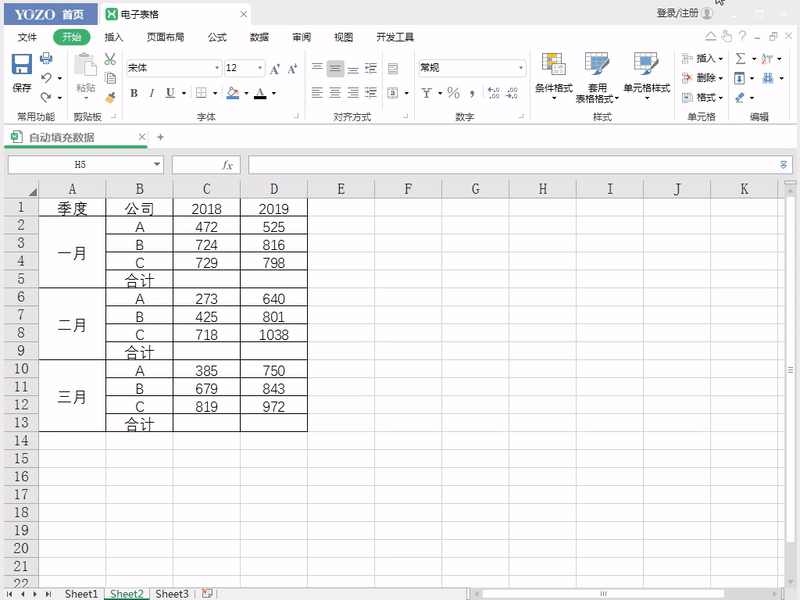Image resolution: width=800 pixels, height=600 pixels.
Task: Open Table Format styles (套用表格格式)
Action: [596, 78]
